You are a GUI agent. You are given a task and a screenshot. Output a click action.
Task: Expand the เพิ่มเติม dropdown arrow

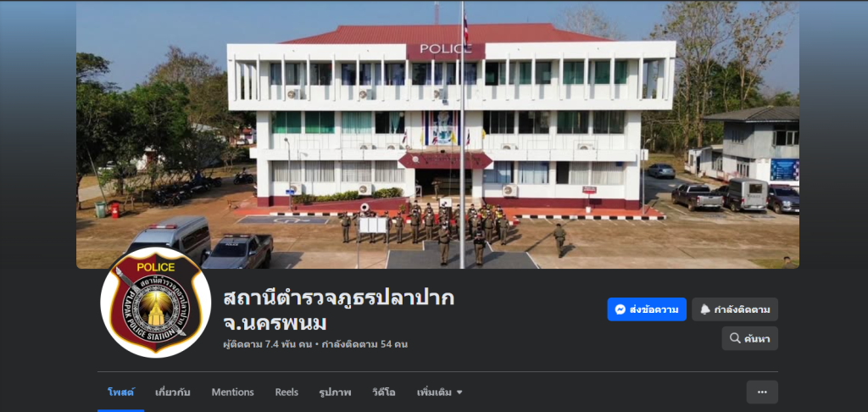click(x=459, y=393)
